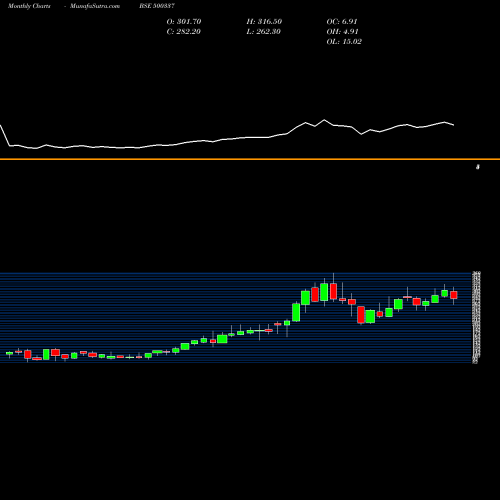
Task: Click the BSE 500337 stock code
Action: coord(157,6)
